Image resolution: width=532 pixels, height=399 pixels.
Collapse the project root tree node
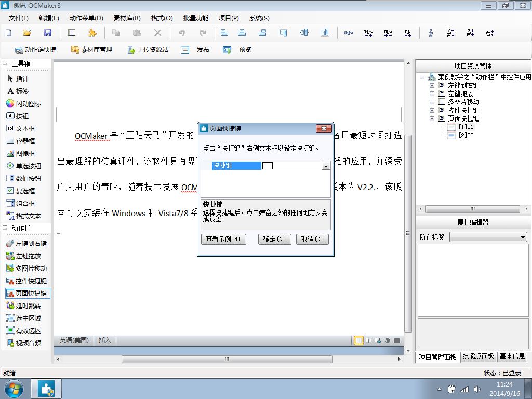pyautogui.click(x=422, y=77)
